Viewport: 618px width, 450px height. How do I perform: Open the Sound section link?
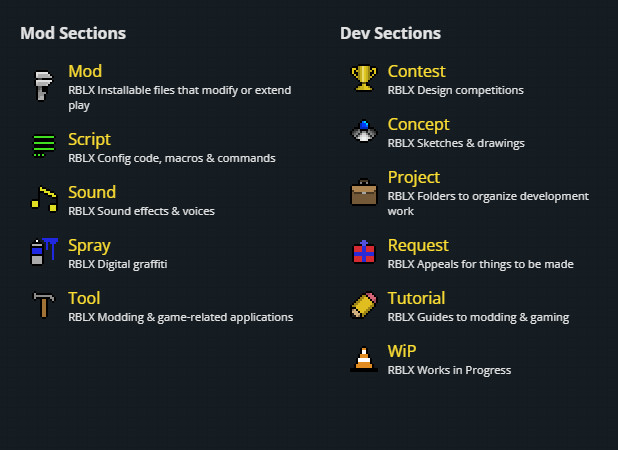pos(92,193)
